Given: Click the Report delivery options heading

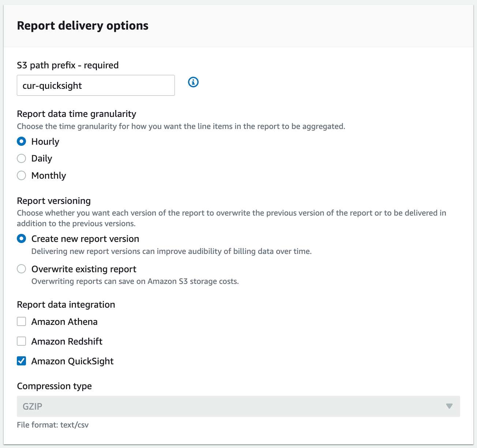Looking at the screenshot, I should (82, 26).
